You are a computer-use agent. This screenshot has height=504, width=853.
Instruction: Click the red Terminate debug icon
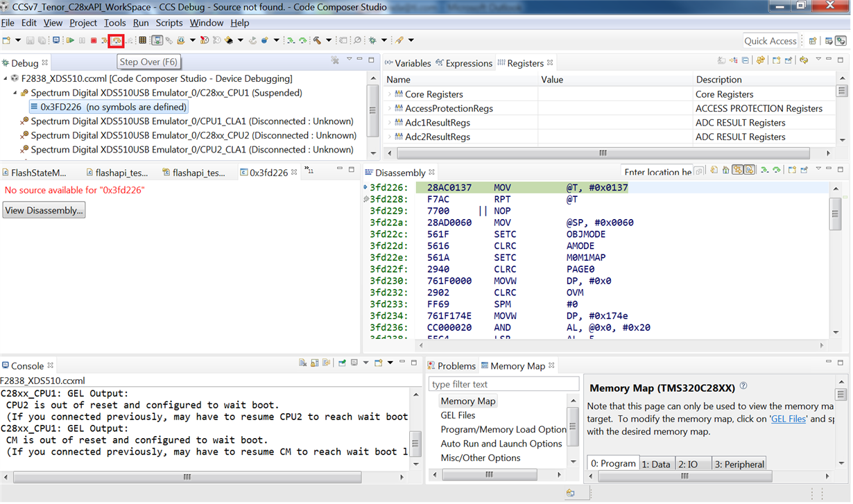click(x=94, y=41)
